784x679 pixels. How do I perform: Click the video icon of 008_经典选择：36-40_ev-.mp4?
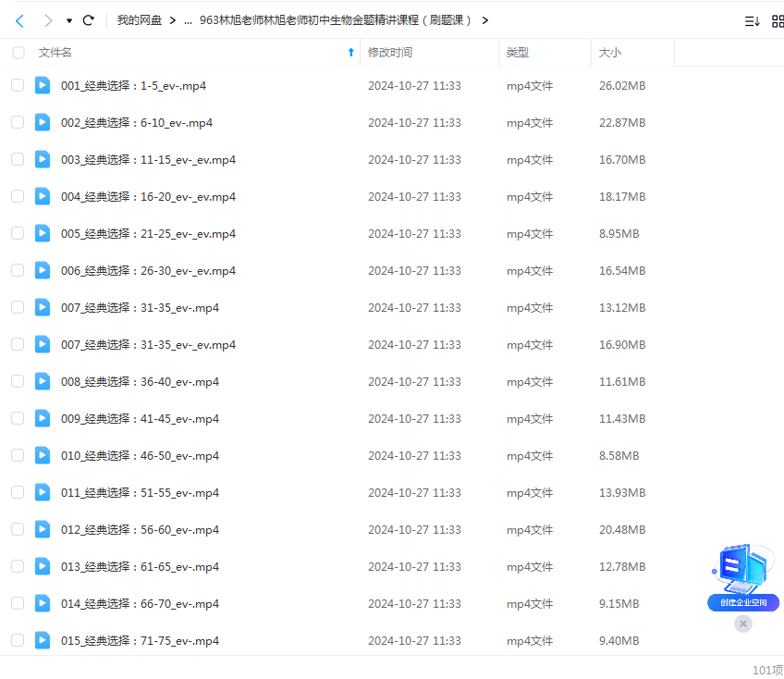pyautogui.click(x=42, y=381)
